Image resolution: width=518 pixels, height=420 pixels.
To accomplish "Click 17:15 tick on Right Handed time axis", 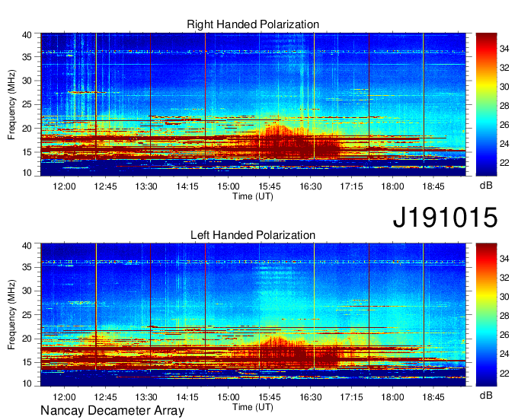I will [351, 186].
